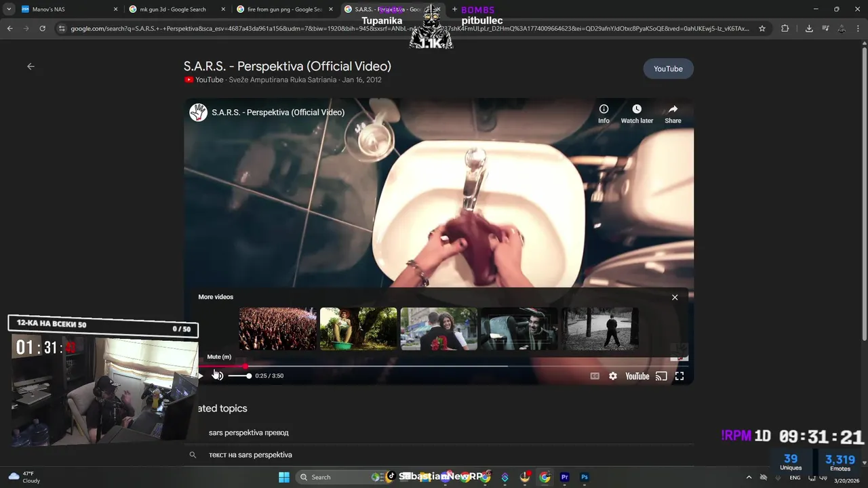
Task: Cast the video with Play on TV
Action: (661, 376)
